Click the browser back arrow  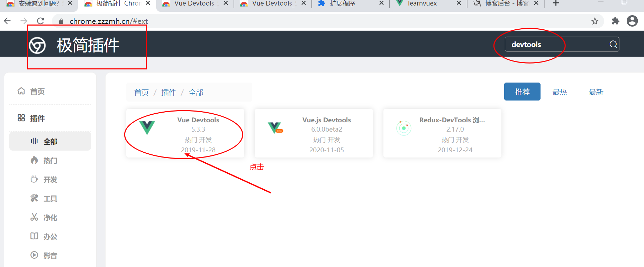tap(7, 21)
